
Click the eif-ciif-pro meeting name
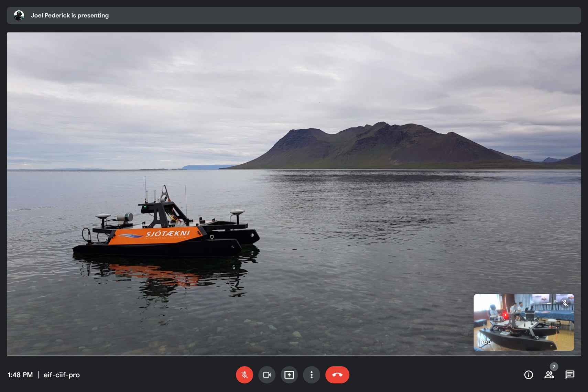62,375
